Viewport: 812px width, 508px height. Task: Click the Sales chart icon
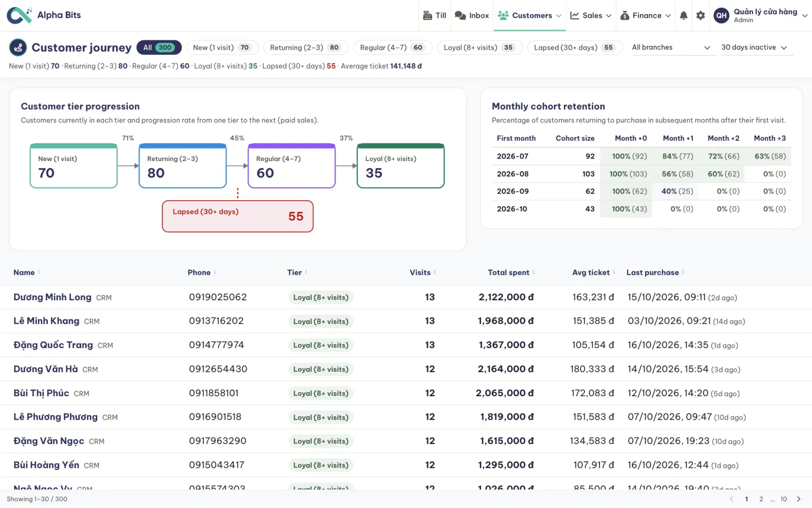(x=574, y=16)
